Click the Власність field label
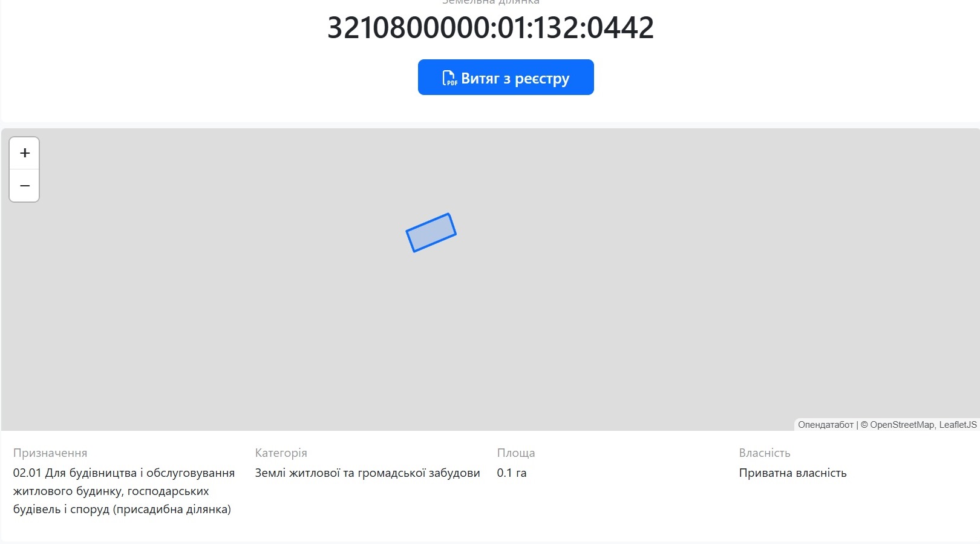Image resolution: width=980 pixels, height=544 pixels. tap(765, 453)
